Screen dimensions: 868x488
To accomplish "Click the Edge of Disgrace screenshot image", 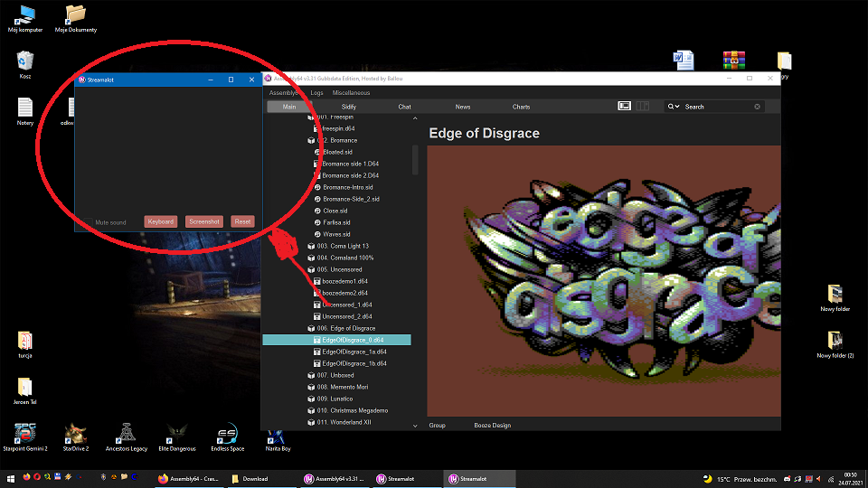I will click(x=604, y=281).
